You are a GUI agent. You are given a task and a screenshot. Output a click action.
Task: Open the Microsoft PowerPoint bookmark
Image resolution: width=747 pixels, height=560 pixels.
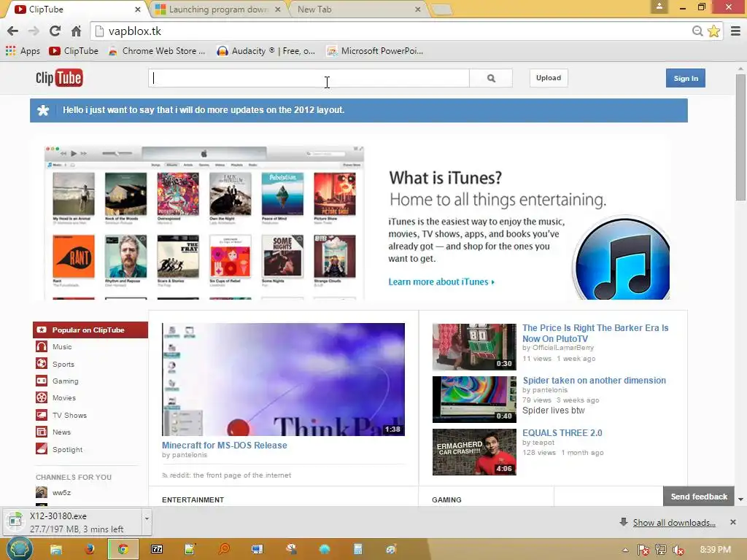[376, 51]
